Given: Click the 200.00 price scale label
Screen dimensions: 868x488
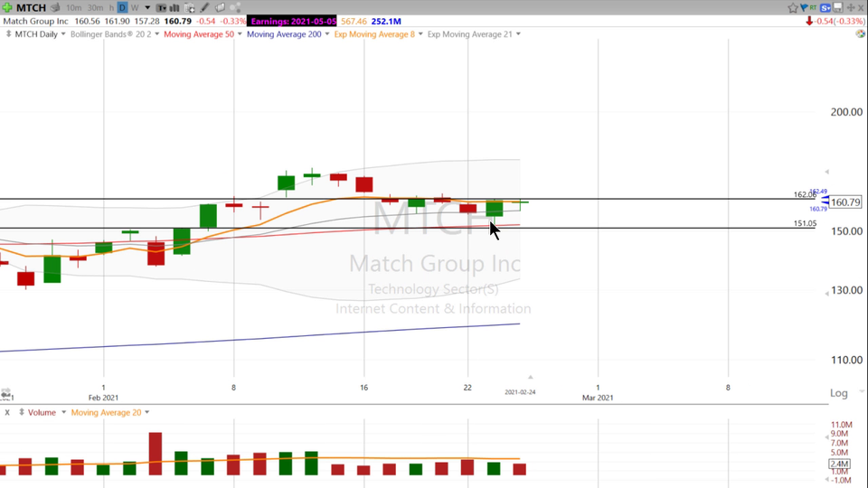Looking at the screenshot, I should point(846,112).
